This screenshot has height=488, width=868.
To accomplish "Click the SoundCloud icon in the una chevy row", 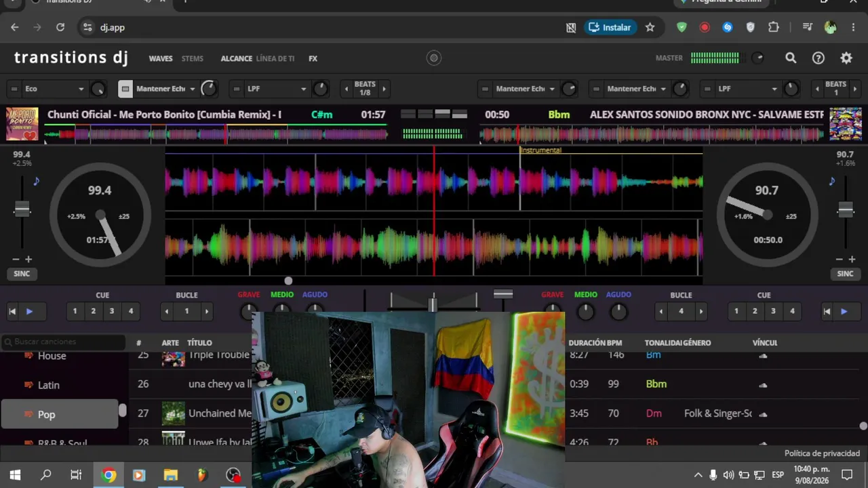I will [763, 384].
